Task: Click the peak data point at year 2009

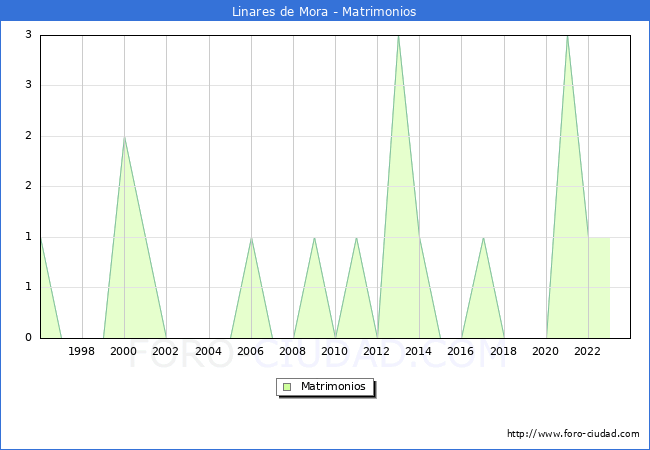Action: point(314,237)
